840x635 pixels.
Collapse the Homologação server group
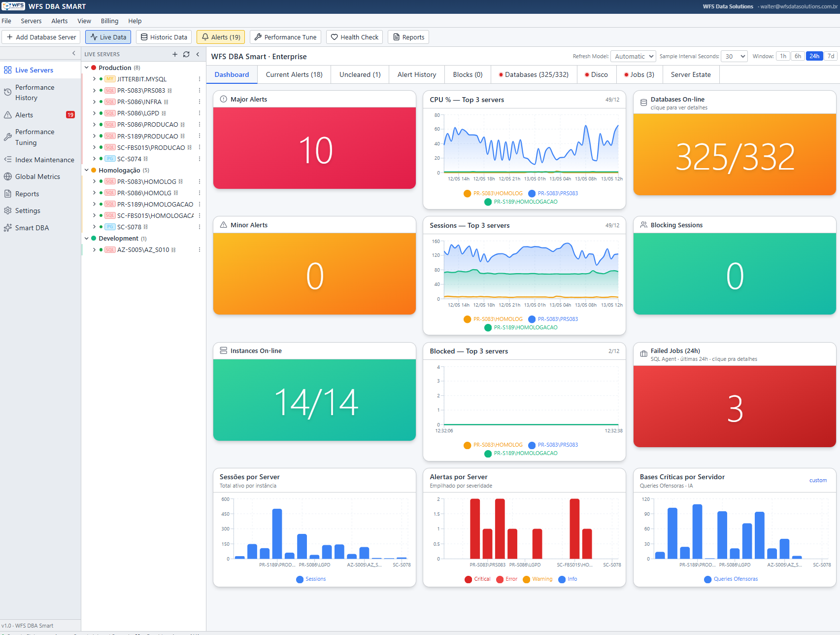coord(87,170)
